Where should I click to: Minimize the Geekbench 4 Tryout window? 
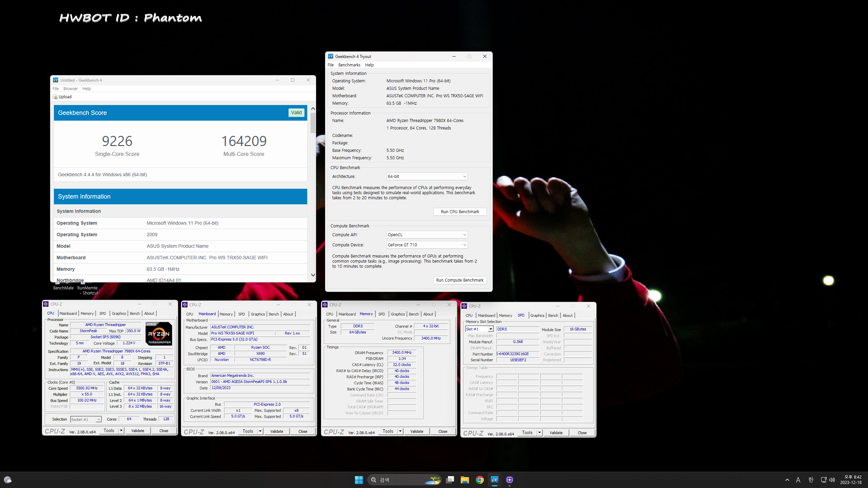coord(454,57)
